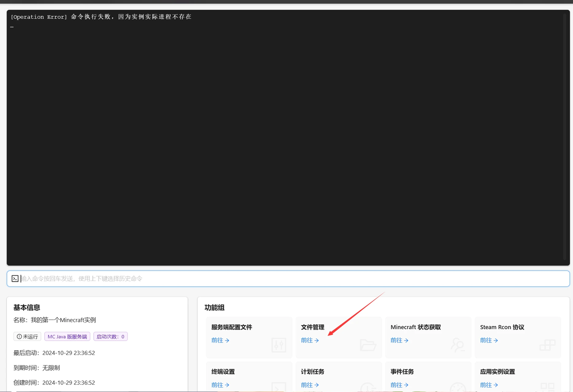Open 终端设置 via its 前往 link
Screen dimensions: 573x392
(x=220, y=385)
